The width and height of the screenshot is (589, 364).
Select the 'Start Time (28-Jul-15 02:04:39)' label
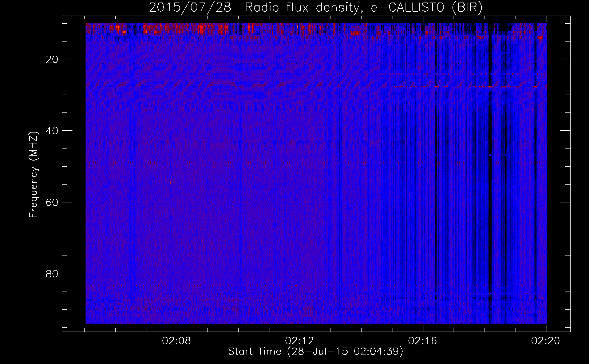[x=316, y=352]
